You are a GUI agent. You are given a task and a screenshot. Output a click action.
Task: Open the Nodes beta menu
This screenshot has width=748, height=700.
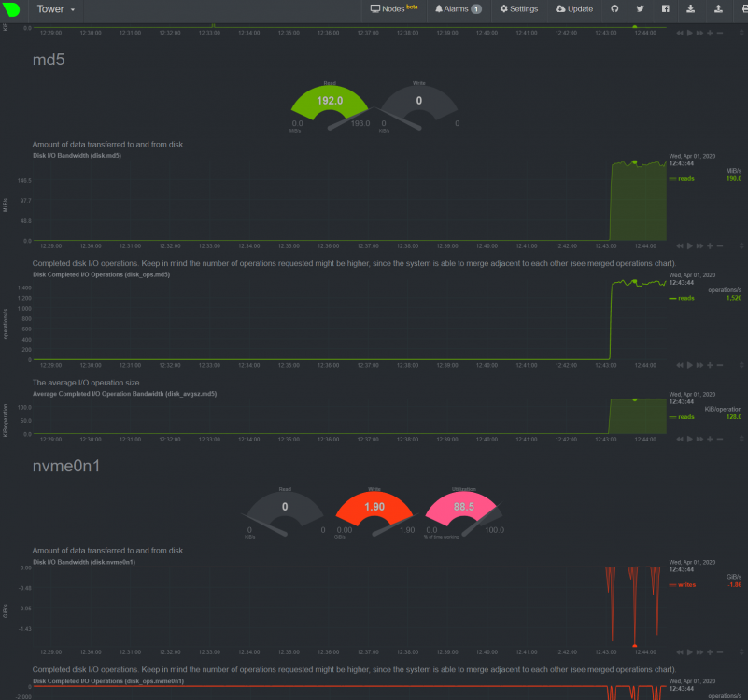pyautogui.click(x=394, y=9)
